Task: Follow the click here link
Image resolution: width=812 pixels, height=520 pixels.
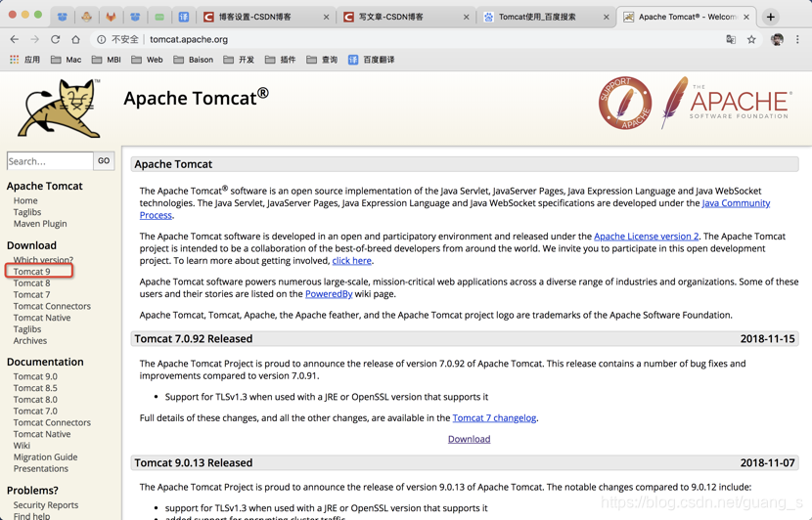Action: pyautogui.click(x=351, y=261)
